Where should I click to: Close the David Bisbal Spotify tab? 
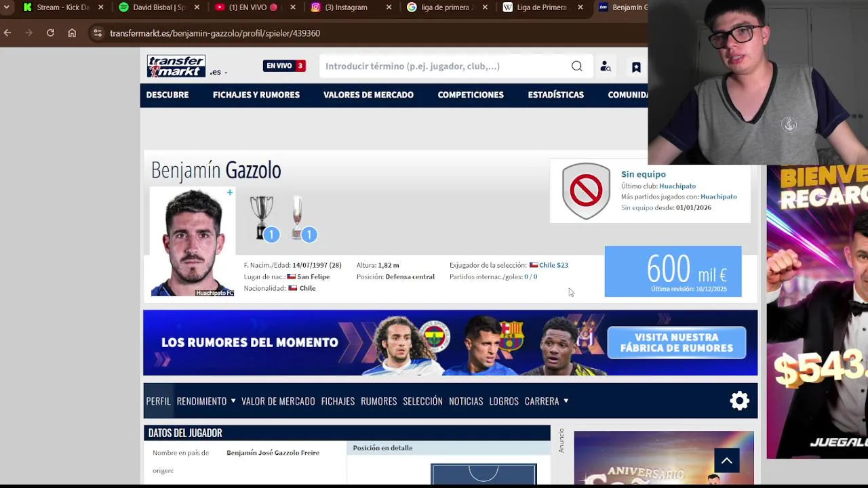tap(197, 7)
